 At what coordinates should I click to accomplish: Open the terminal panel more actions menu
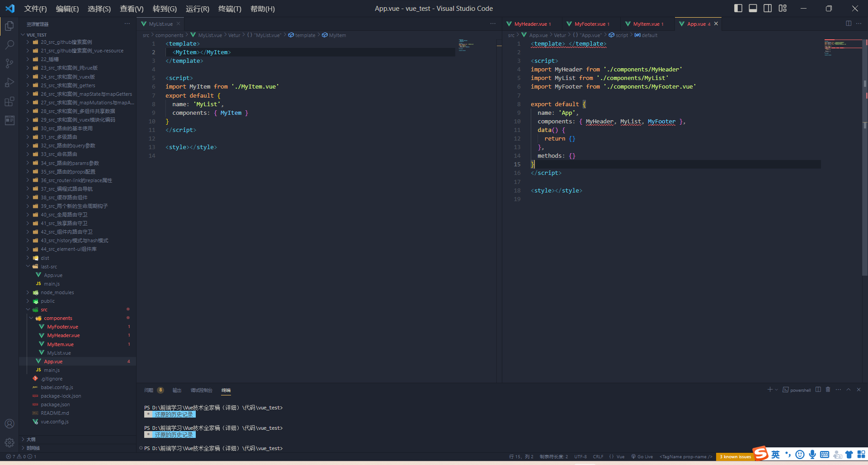(838, 390)
